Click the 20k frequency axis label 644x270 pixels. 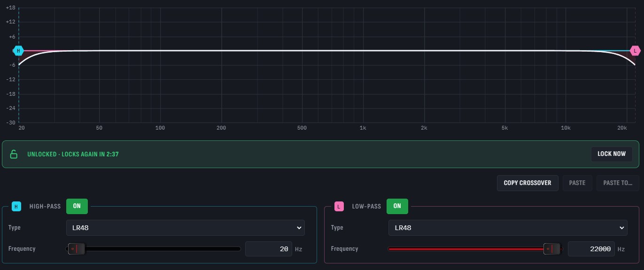(622, 128)
